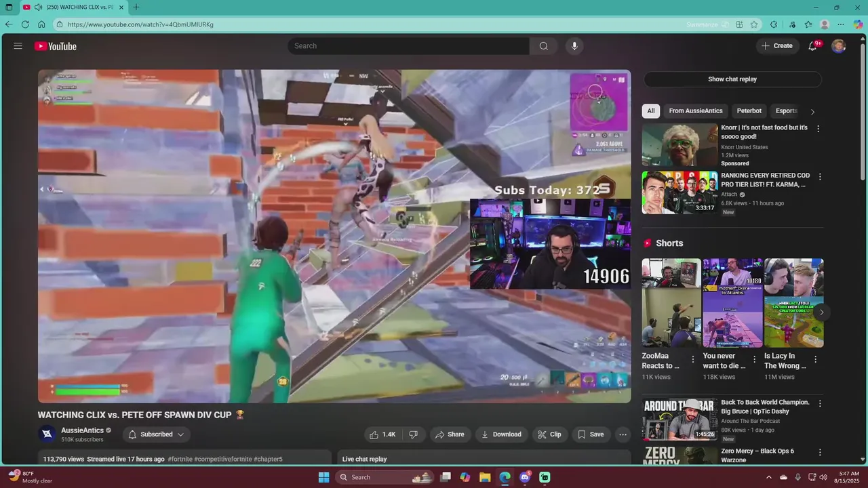This screenshot has height=488, width=868.
Task: Go to the browser home page
Action: pos(41,24)
